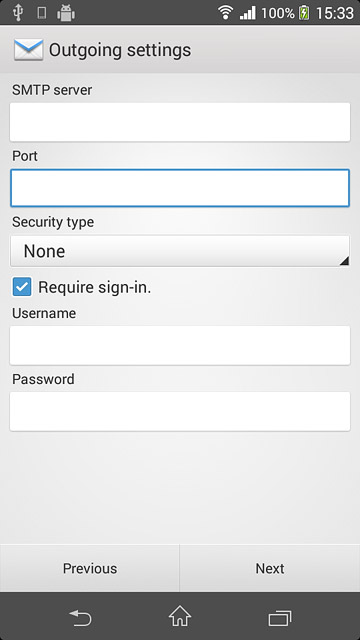The height and width of the screenshot is (640, 360).
Task: Tap the Wi-Fi signal icon
Action: [x=225, y=13]
